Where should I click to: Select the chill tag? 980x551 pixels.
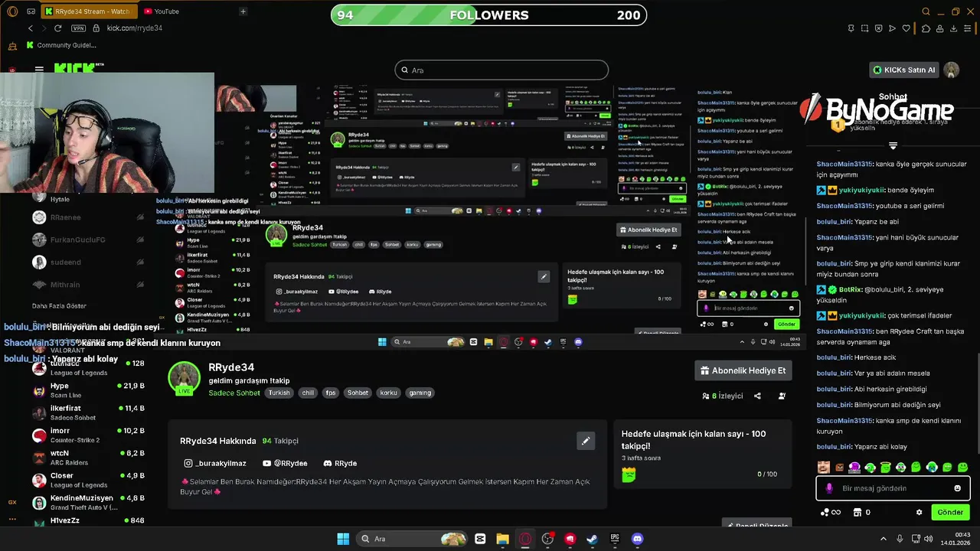tap(308, 393)
